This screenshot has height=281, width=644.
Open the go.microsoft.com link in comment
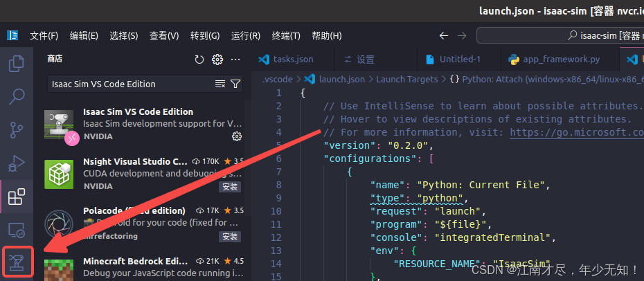577,132
